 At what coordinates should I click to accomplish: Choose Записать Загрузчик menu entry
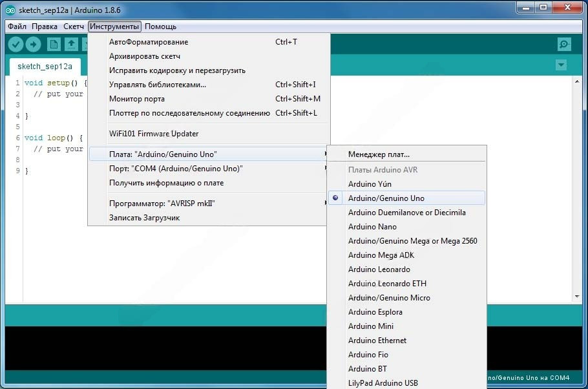[x=145, y=218]
